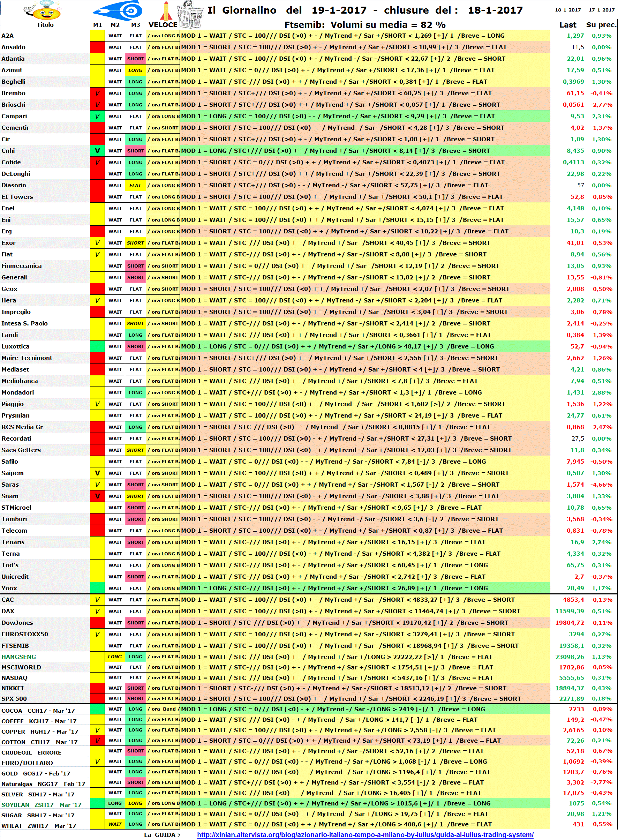Viewport: 618px width, 840px height.
Task: Click the red V cell in Snam row
Action: click(x=97, y=496)
